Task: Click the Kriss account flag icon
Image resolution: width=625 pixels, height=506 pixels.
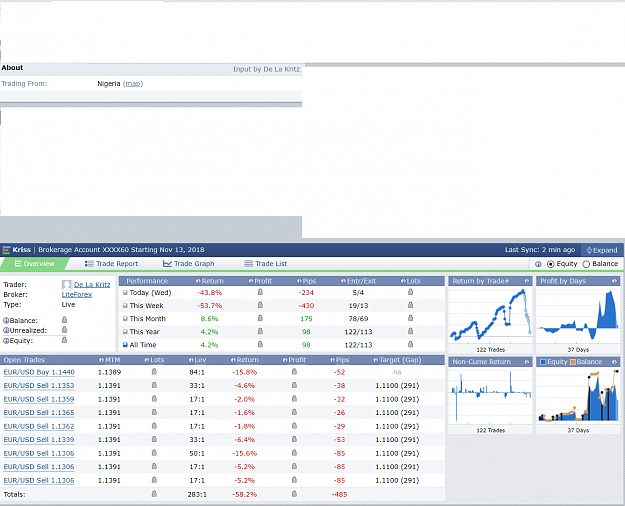Action: click(x=6, y=250)
